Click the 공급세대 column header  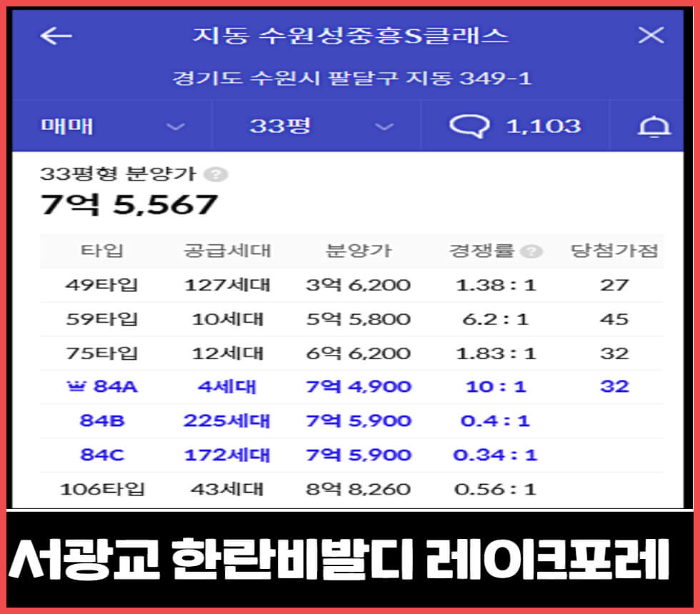[227, 251]
